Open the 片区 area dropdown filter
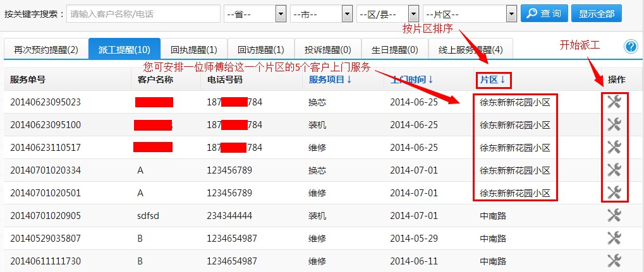Viewport: 644px width, 272px height. (x=470, y=13)
